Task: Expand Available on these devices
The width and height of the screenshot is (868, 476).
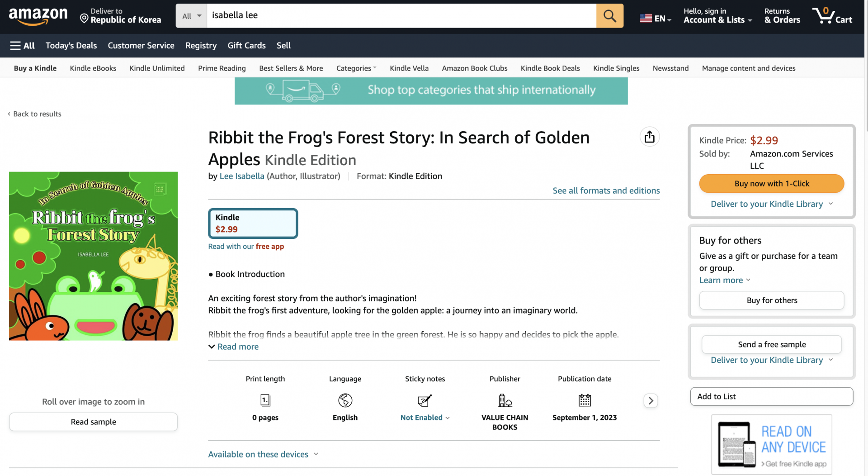Action: coord(263,454)
